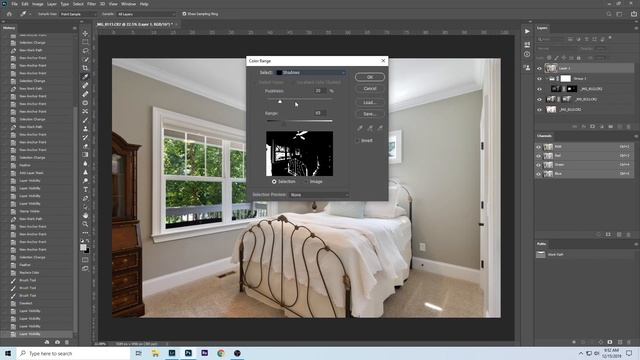
Task: Open the Sample All Layers dropdown
Action: 146,14
